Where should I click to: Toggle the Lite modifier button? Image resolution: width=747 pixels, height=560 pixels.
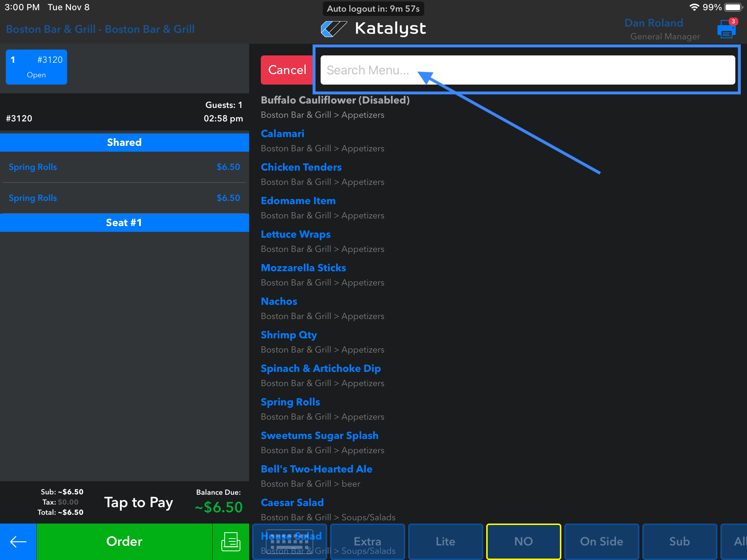tap(445, 541)
